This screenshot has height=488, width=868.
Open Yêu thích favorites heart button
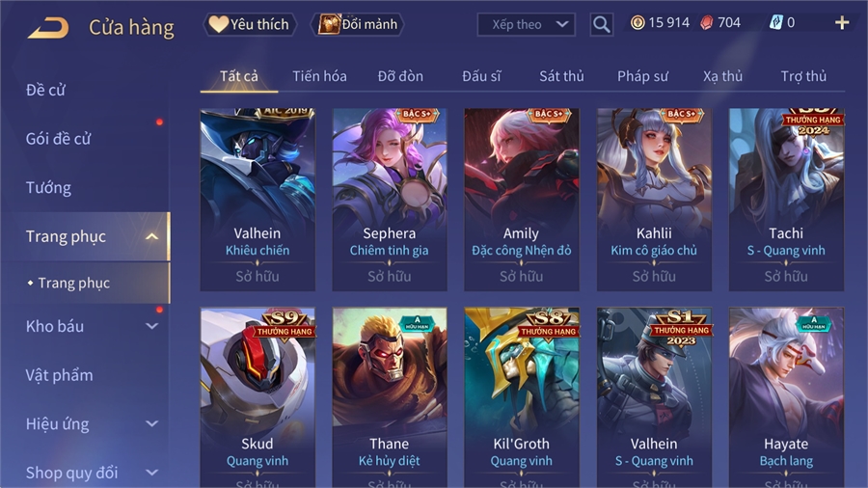[x=250, y=24]
